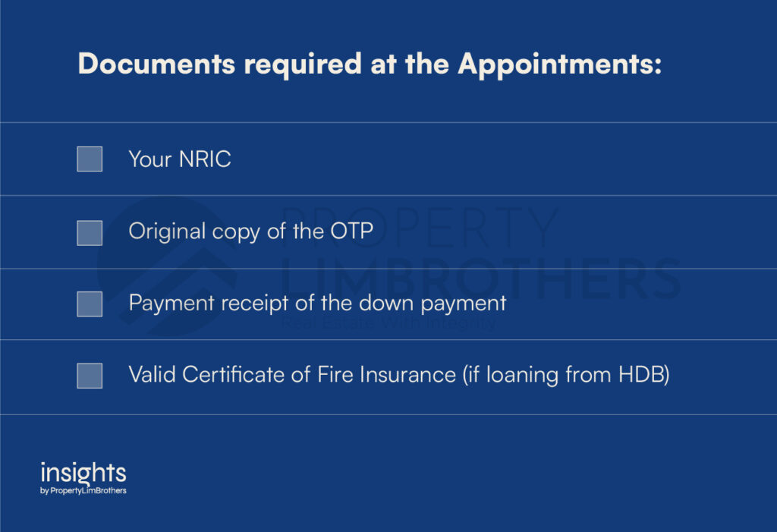
Task: Tick the Your NRIC checkbox
Action: (x=90, y=159)
